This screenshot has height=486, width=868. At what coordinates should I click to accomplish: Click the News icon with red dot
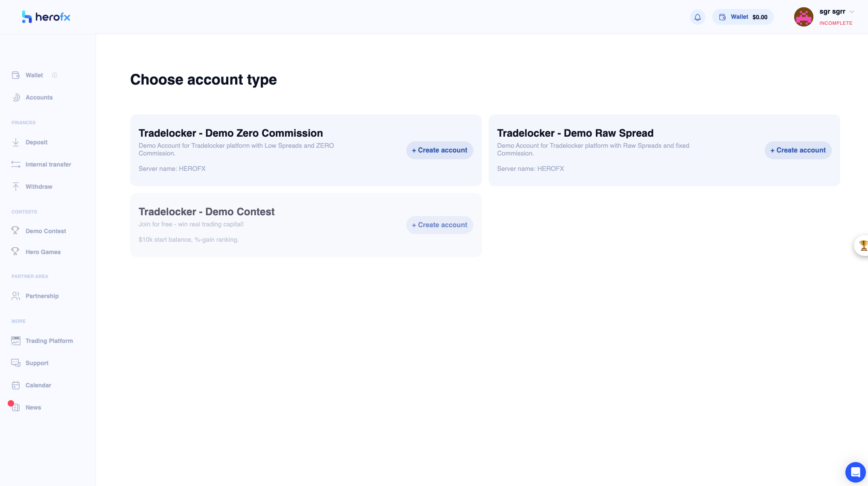tap(15, 407)
